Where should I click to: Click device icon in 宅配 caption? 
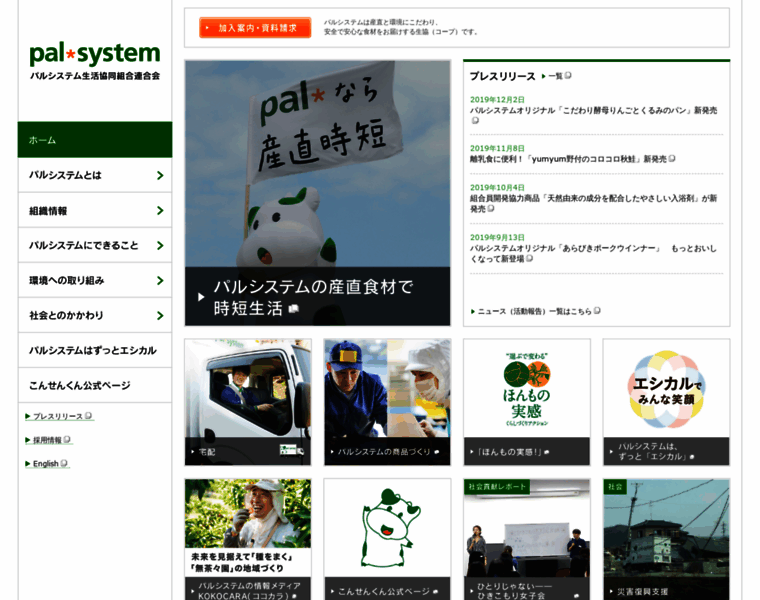[x=291, y=450]
